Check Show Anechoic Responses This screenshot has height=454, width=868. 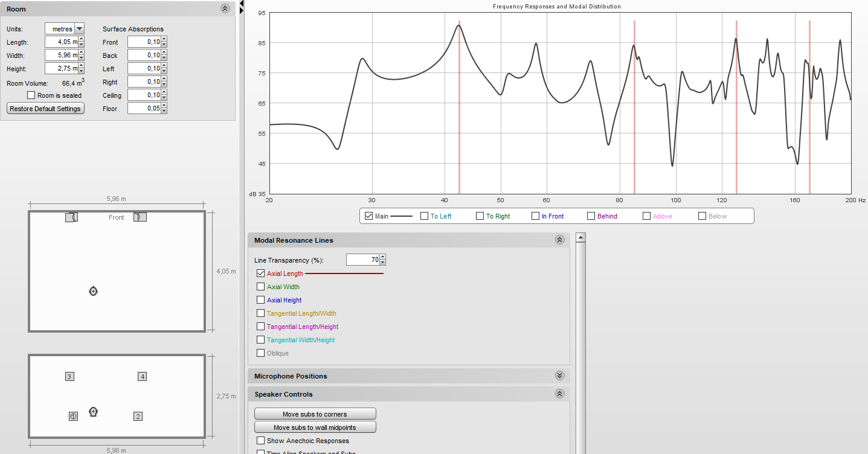pos(261,441)
